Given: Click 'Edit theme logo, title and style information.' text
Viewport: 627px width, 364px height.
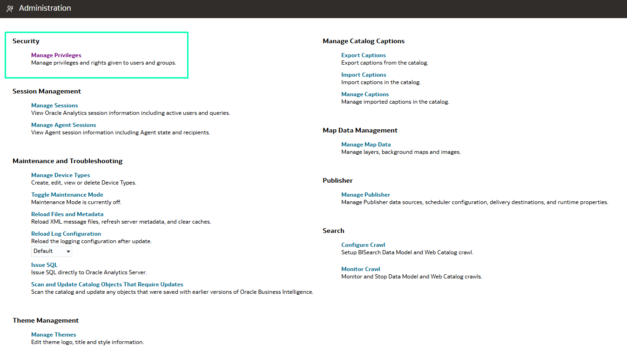Looking at the screenshot, I should (x=88, y=342).
